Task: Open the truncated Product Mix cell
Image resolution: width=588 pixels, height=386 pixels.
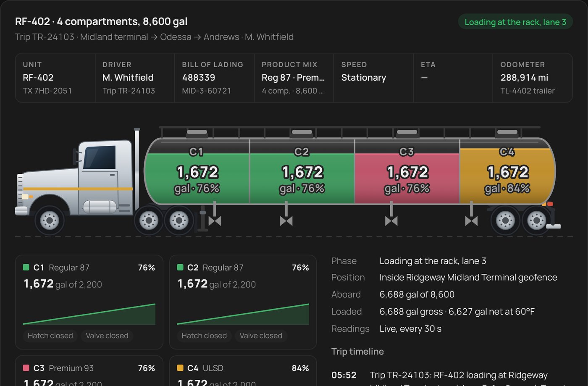Action: click(x=294, y=78)
